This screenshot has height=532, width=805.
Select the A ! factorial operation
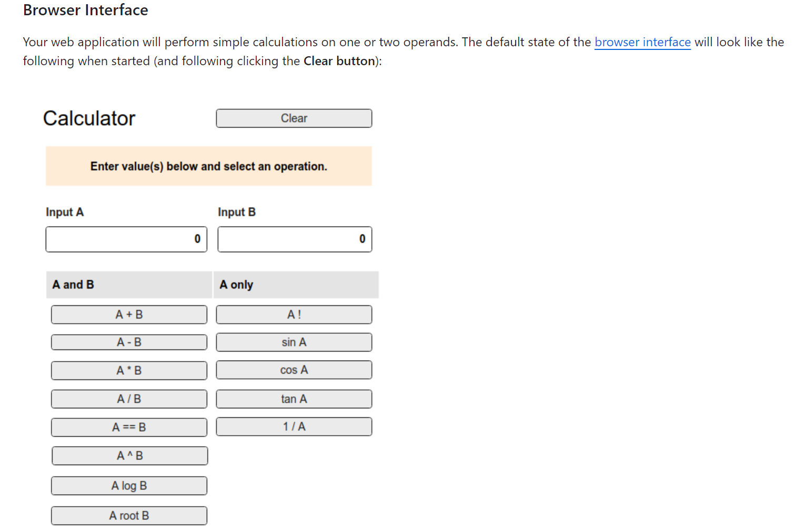click(294, 314)
